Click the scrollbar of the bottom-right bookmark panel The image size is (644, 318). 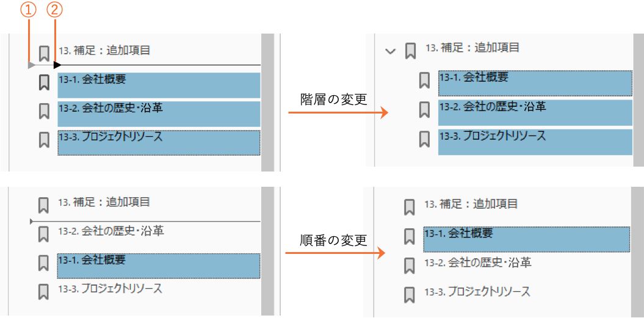tap(637, 251)
